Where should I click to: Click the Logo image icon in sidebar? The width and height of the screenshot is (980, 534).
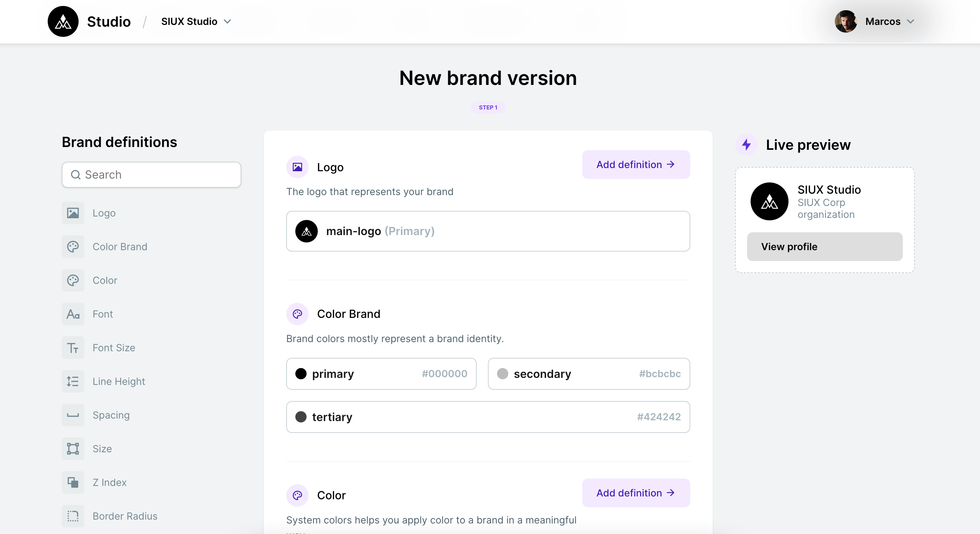click(73, 213)
